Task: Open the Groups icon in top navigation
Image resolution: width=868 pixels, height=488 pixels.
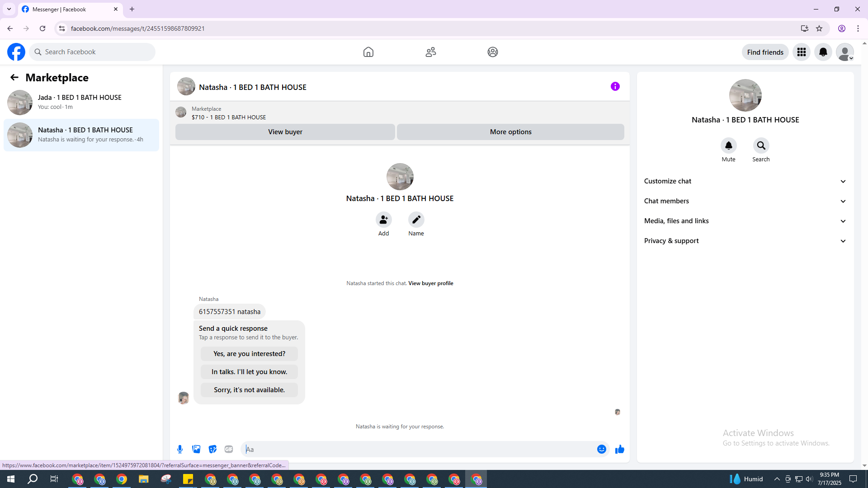Action: (493, 52)
